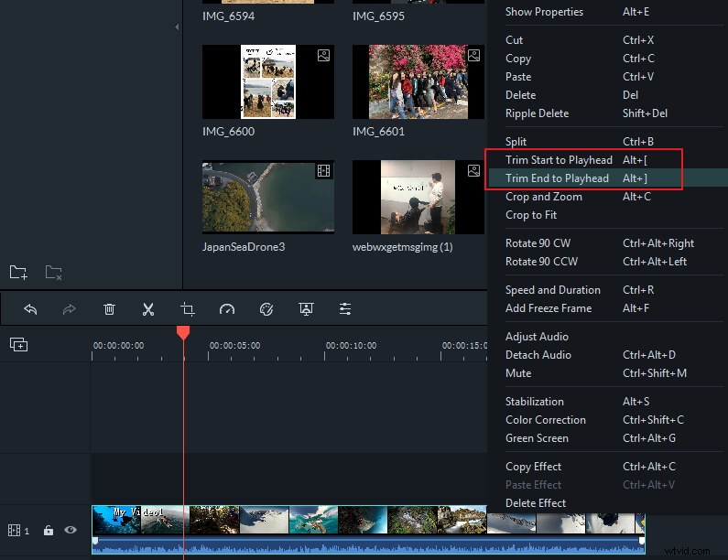
Task: Select the IMG_6601 thumbnail
Action: (418, 81)
